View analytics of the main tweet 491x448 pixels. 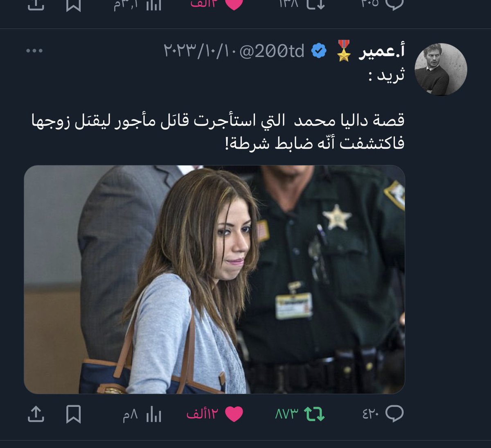[142, 414]
